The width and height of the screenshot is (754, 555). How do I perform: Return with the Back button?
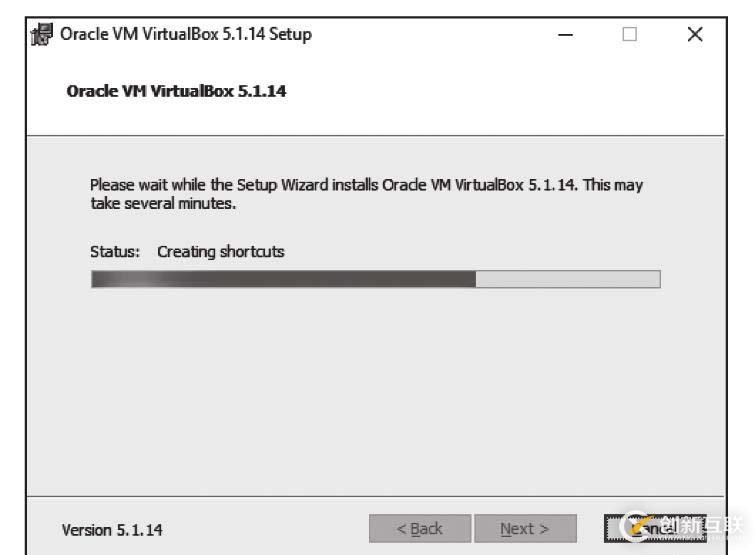pyautogui.click(x=419, y=529)
